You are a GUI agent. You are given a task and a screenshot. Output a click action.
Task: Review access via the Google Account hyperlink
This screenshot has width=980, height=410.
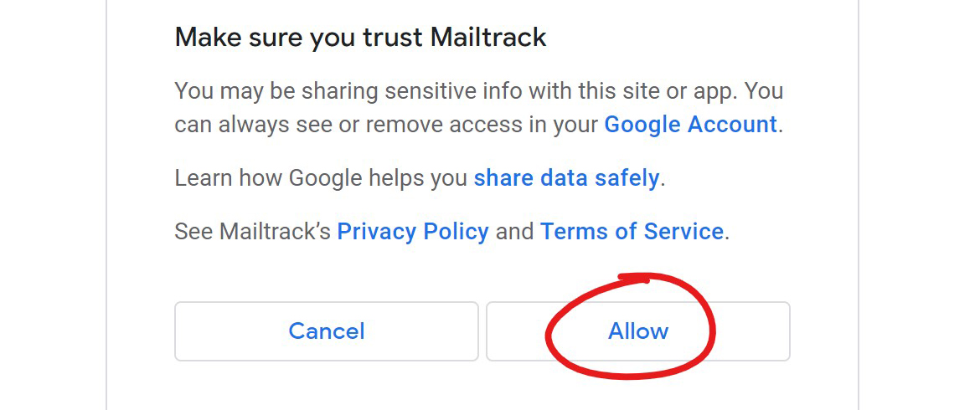[690, 125]
